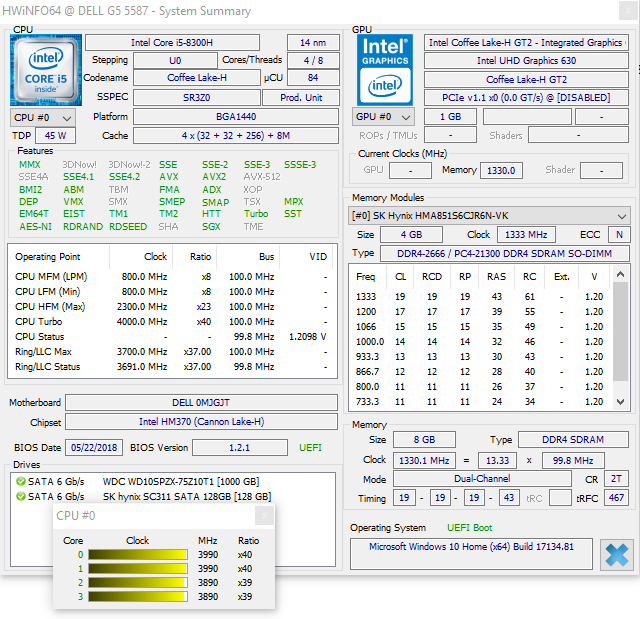Click the green status icon for SK hynix drive
Screen dimensions: 640x619
tap(20, 496)
